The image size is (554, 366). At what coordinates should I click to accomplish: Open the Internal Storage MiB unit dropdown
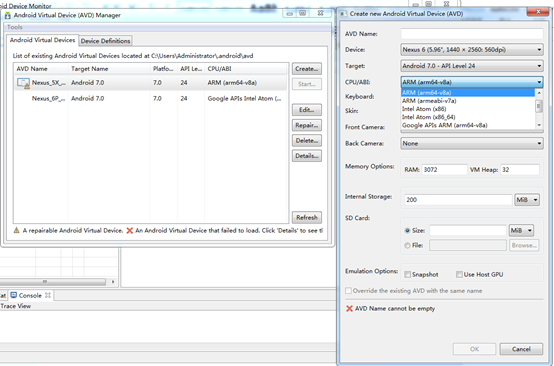pyautogui.click(x=527, y=200)
